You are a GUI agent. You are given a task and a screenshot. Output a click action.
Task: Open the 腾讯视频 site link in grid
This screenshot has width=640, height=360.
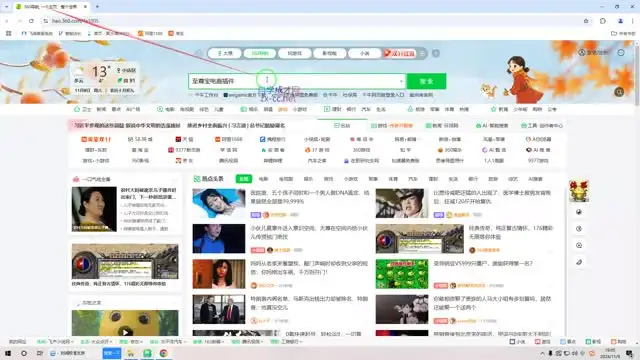(229, 160)
